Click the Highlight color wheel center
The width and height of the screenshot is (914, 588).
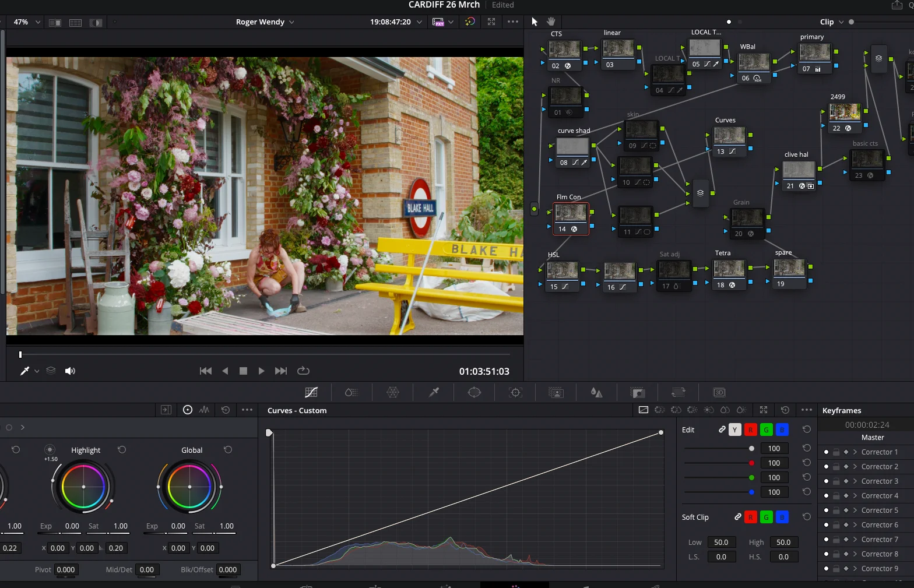pos(83,487)
